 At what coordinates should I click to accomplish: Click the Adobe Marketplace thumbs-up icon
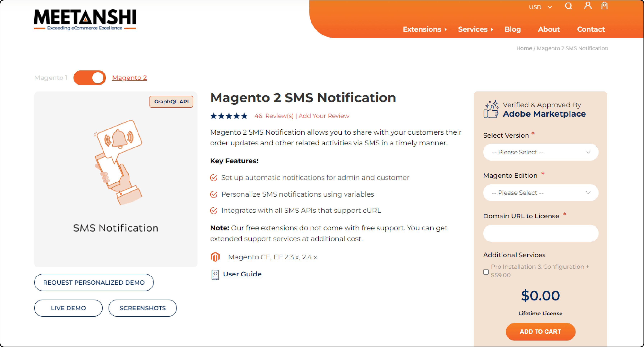[x=491, y=109]
